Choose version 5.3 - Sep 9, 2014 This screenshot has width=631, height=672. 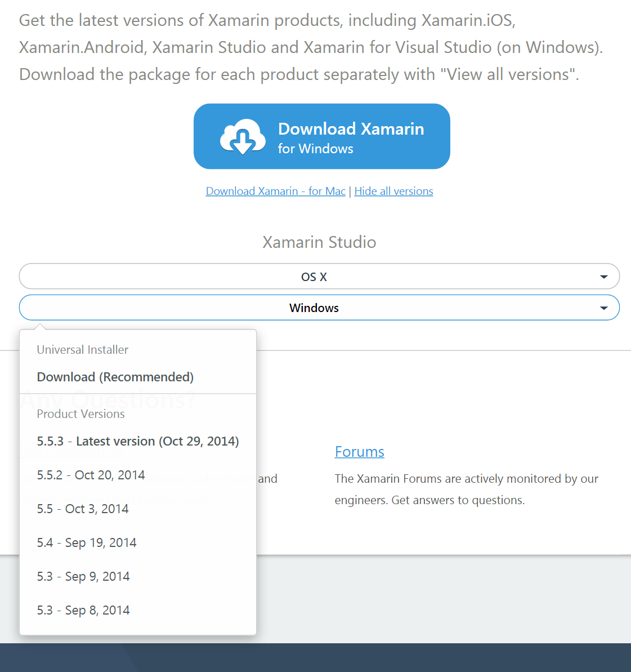pos(83,576)
